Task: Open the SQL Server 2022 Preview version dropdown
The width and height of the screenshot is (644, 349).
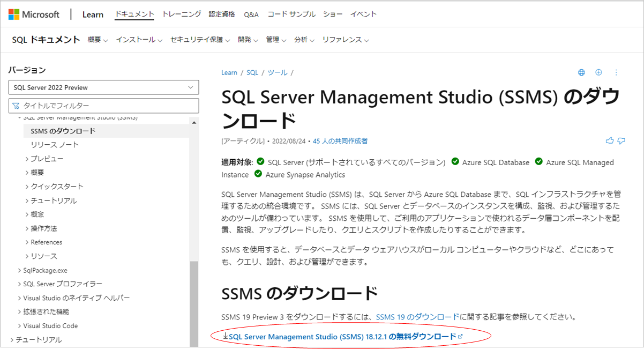Action: point(103,87)
